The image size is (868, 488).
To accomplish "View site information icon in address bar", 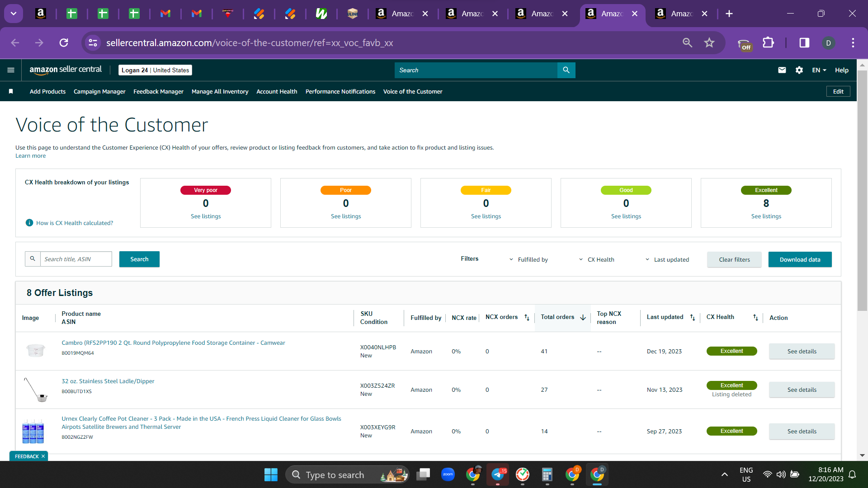I will click(x=93, y=42).
